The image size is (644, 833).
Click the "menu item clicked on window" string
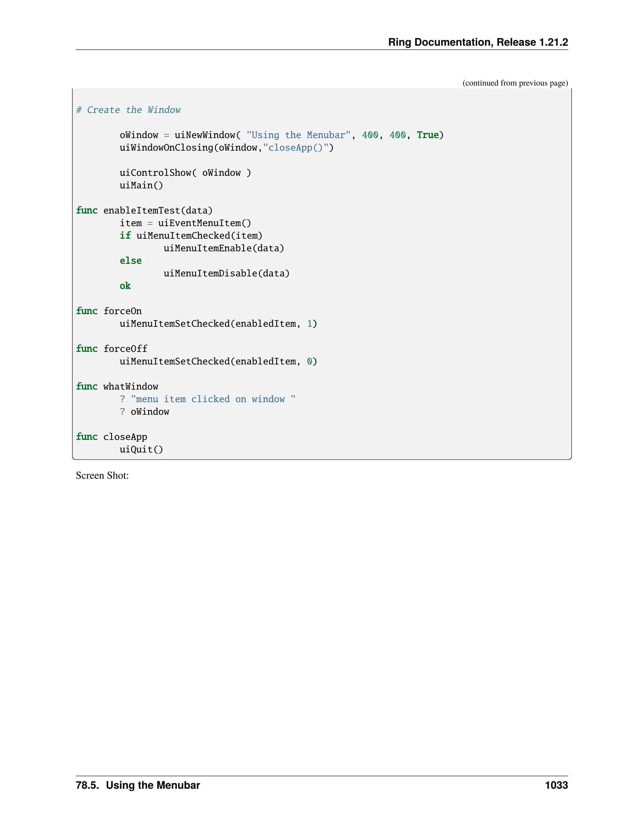pyautogui.click(x=213, y=399)
